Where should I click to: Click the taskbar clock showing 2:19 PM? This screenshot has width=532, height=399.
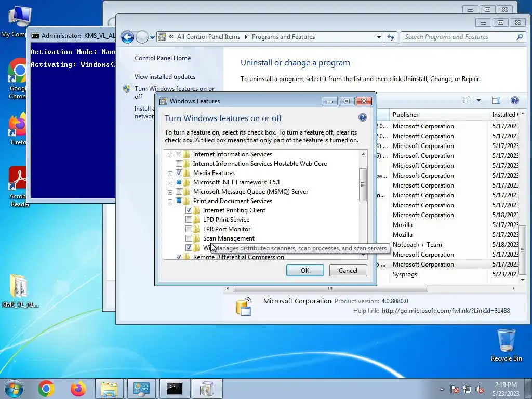506,389
